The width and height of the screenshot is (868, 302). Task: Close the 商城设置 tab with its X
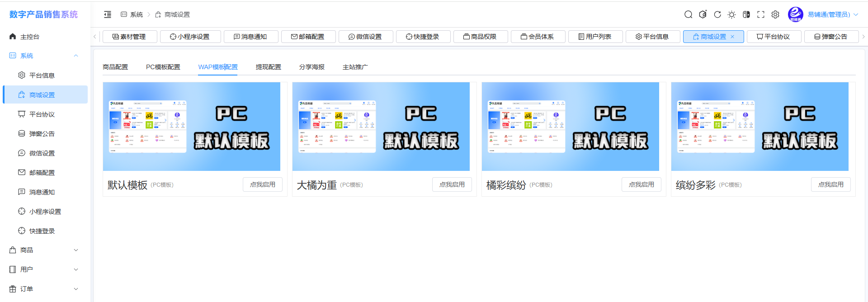tap(732, 37)
